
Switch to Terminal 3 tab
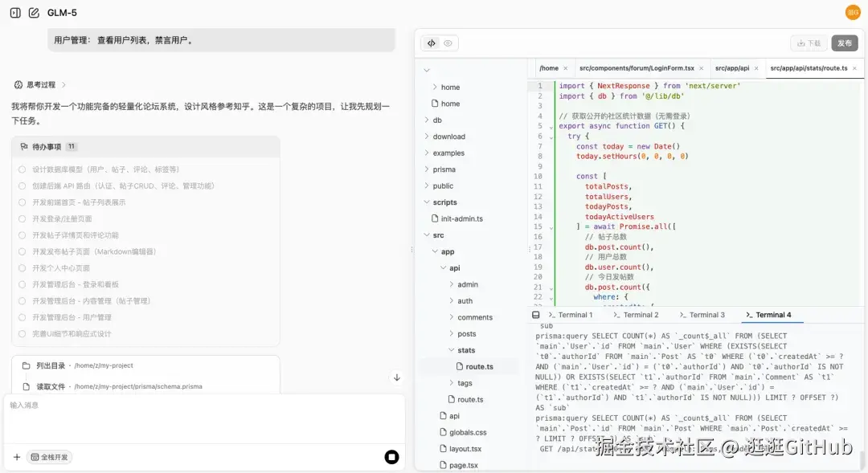point(702,315)
